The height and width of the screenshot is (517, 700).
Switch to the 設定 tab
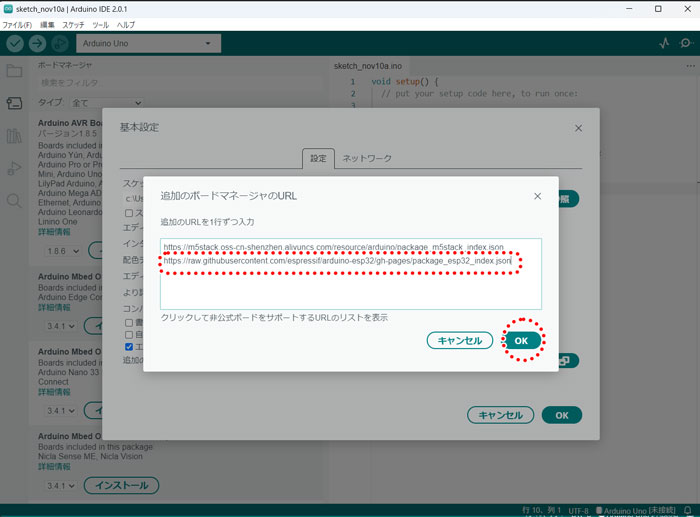pyautogui.click(x=318, y=158)
